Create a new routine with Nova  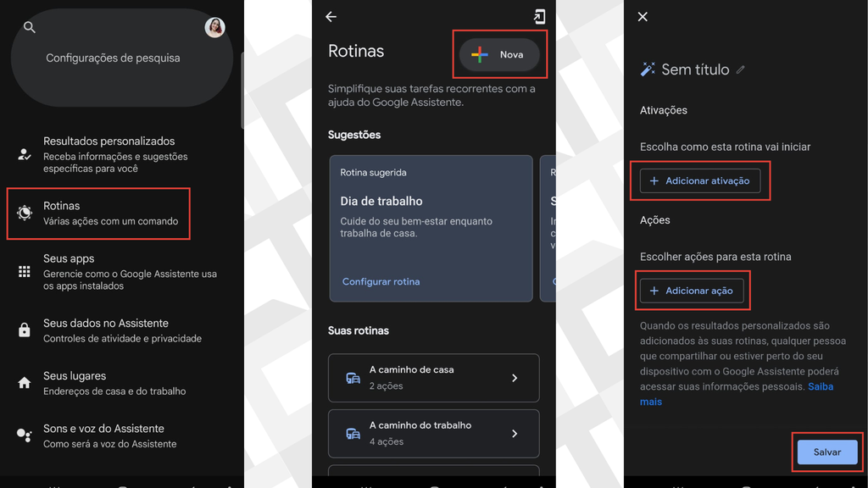pyautogui.click(x=499, y=54)
